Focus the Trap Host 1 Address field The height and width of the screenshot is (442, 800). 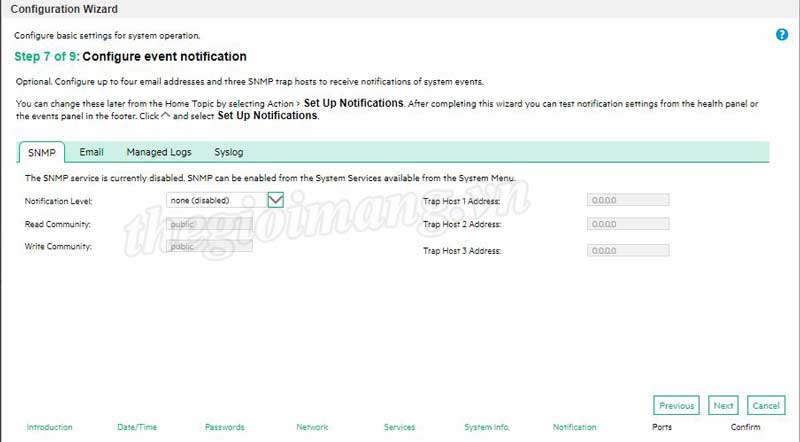click(628, 200)
